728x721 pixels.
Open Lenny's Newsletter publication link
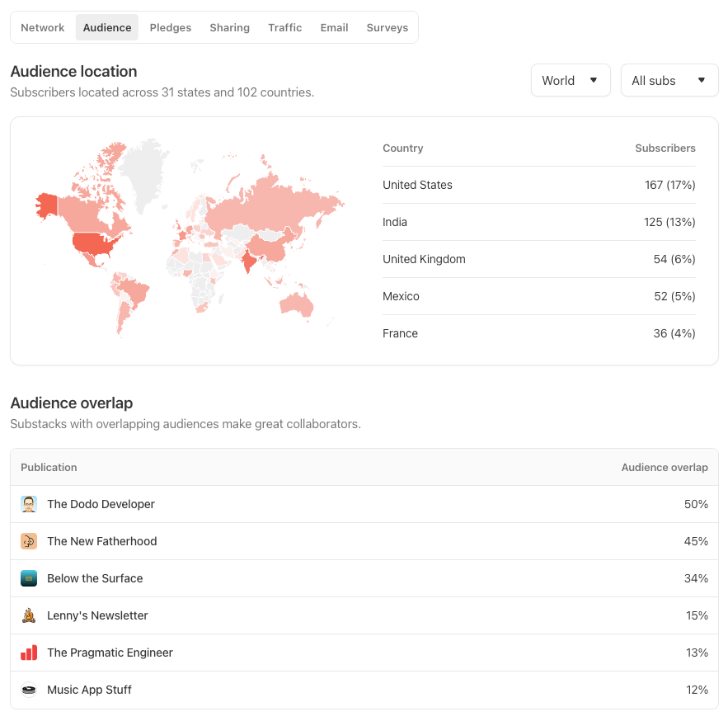(x=97, y=615)
